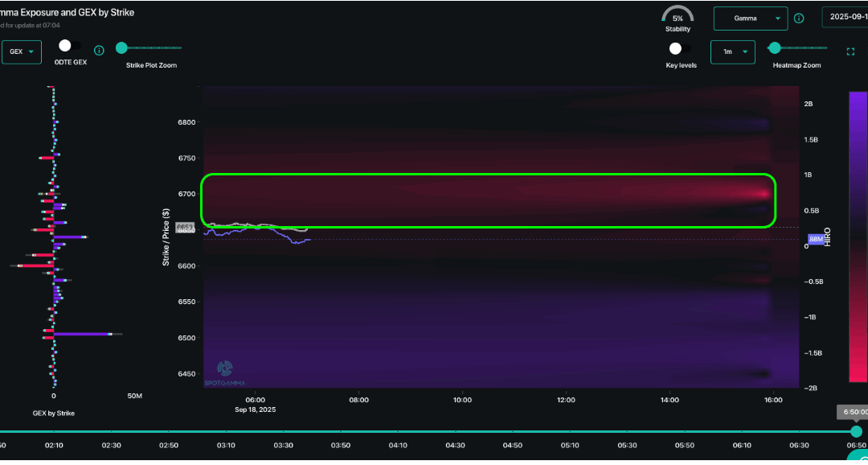Click the 6655 price label on the strike axis
The width and height of the screenshot is (868, 465).
coord(184,226)
